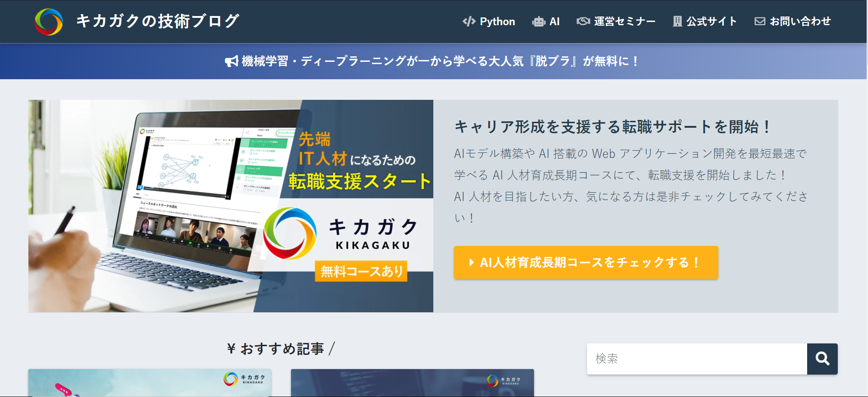Open the 公式サイト menu item

(712, 22)
